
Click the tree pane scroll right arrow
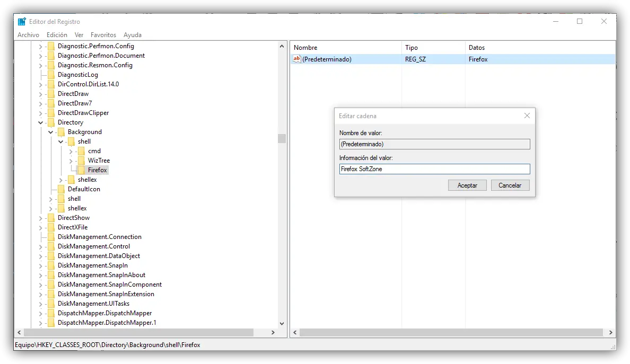(273, 333)
